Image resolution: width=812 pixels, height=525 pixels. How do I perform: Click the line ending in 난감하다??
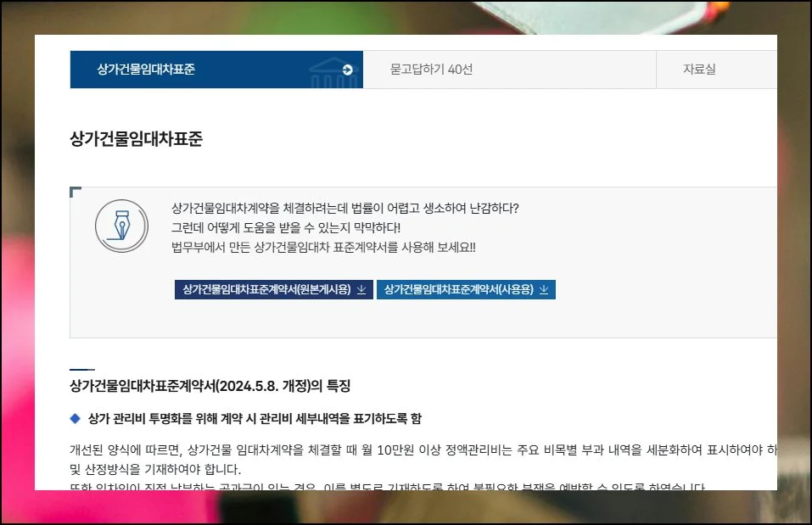coord(344,208)
